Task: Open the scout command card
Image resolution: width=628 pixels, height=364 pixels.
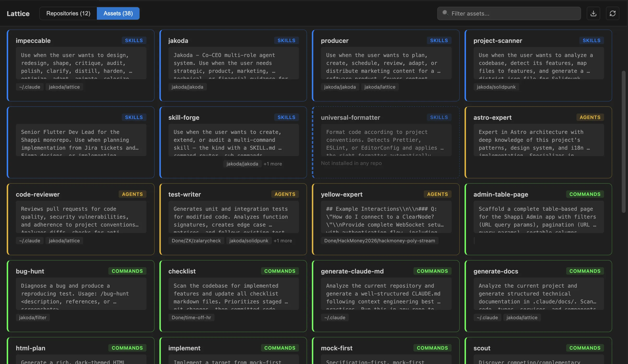Action: (538, 351)
